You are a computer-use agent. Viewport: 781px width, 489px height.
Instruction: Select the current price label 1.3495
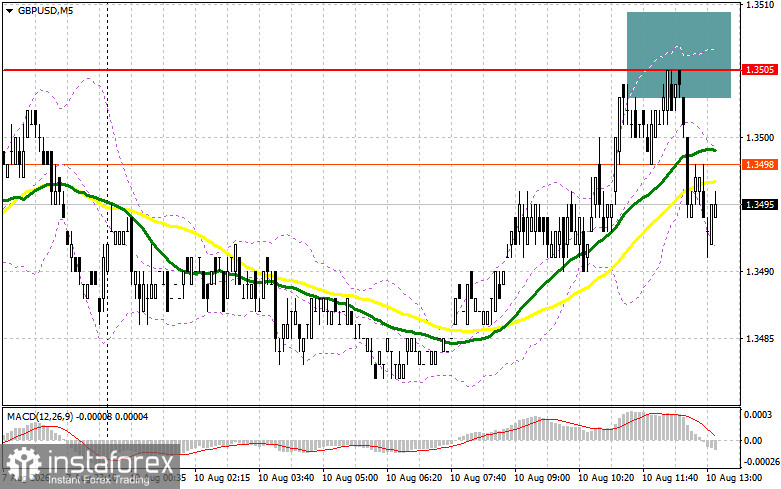click(x=760, y=205)
